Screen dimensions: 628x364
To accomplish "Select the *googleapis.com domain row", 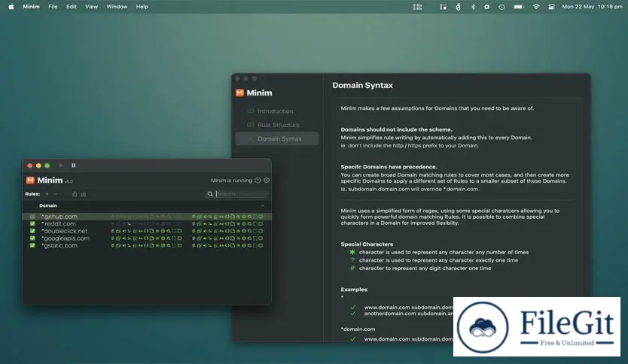I will (147, 238).
